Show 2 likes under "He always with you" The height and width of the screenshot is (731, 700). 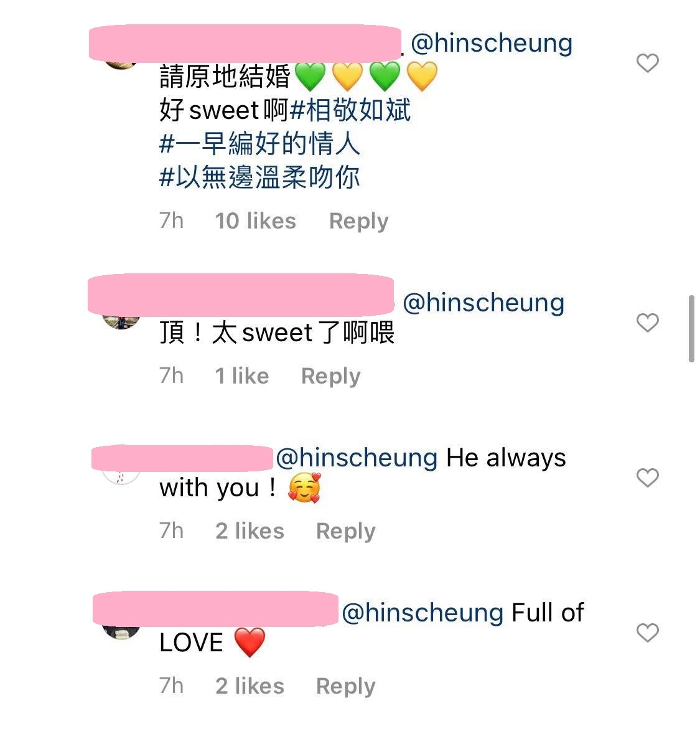coord(250,531)
